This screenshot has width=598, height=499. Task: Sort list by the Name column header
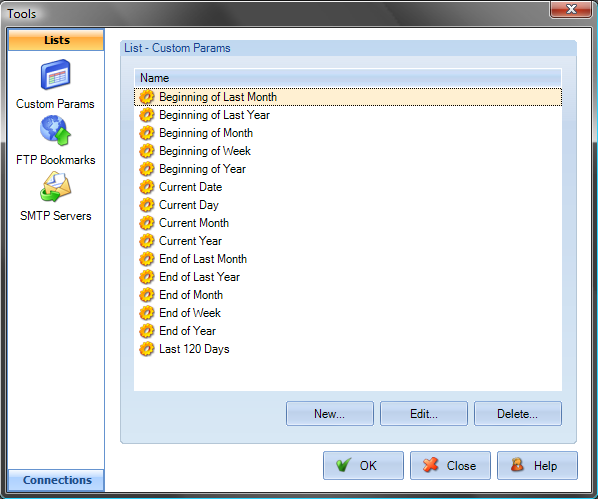tap(347, 78)
